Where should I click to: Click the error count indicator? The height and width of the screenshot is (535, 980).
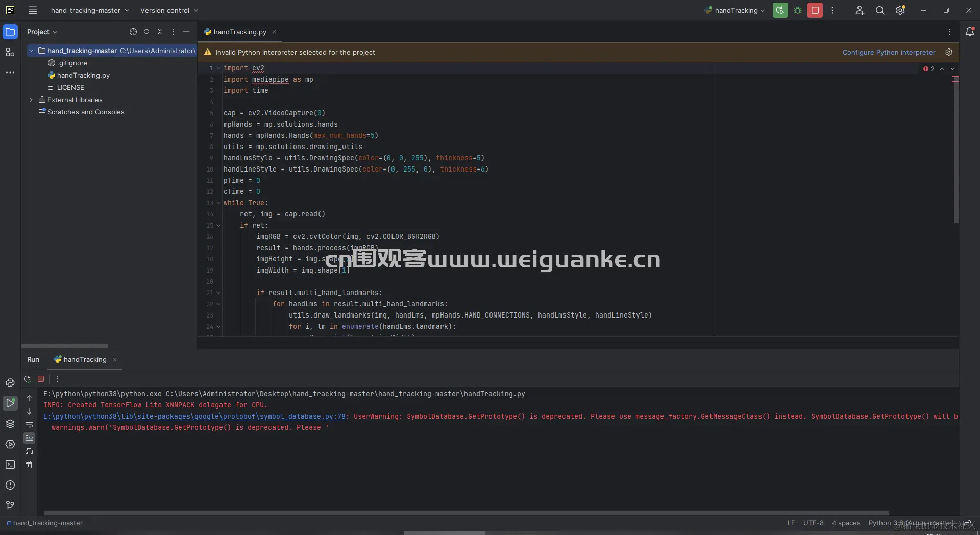coord(929,69)
